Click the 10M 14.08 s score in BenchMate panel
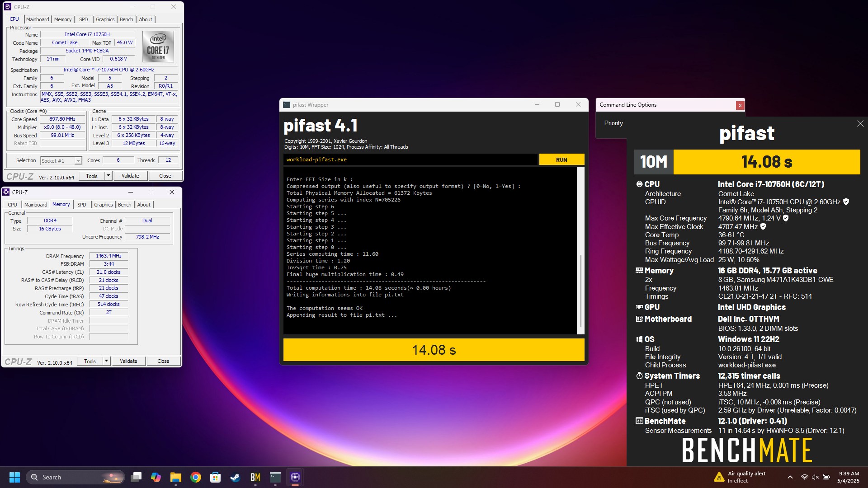Image resolution: width=868 pixels, height=488 pixels. 747,162
